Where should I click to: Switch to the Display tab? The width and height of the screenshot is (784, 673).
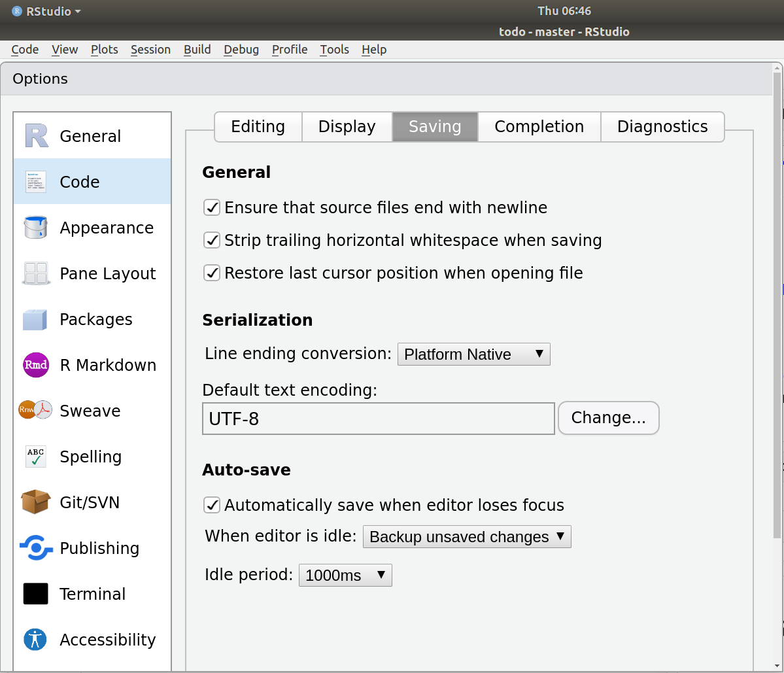347,126
